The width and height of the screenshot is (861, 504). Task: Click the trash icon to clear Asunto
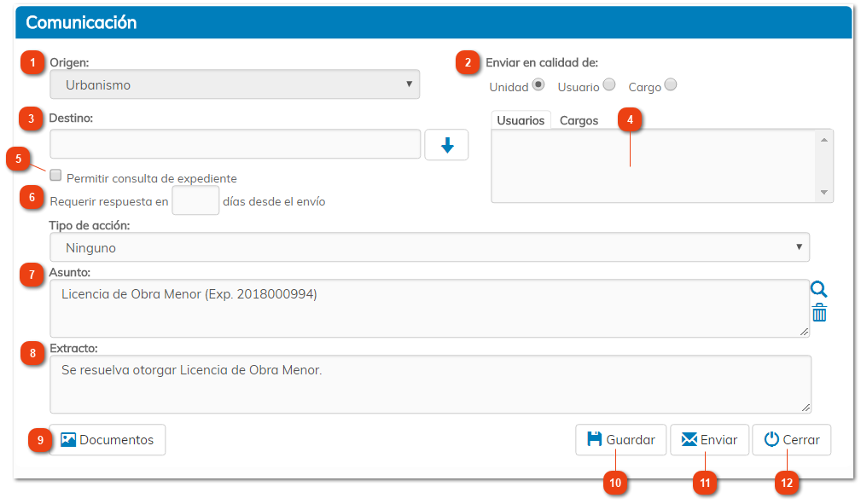point(818,312)
